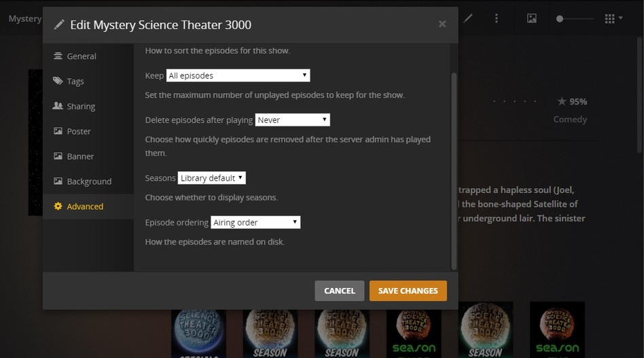Click Save Changes button
This screenshot has width=644, height=358.
click(x=408, y=291)
